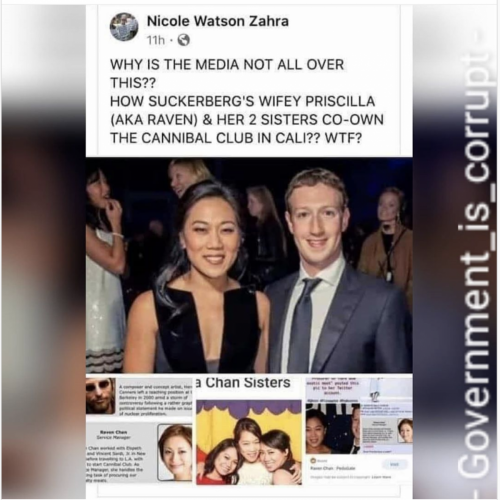Click the small source icon above Raven Chan caption

point(313,460)
